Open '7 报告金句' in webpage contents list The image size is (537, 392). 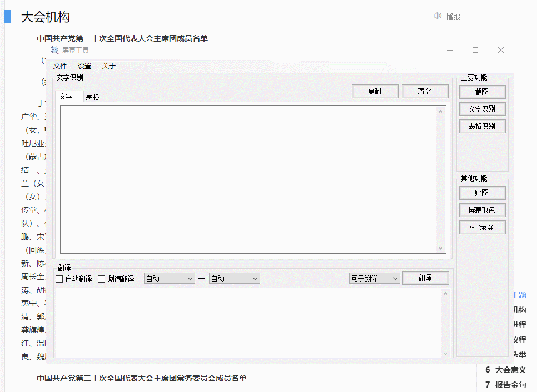click(505, 385)
